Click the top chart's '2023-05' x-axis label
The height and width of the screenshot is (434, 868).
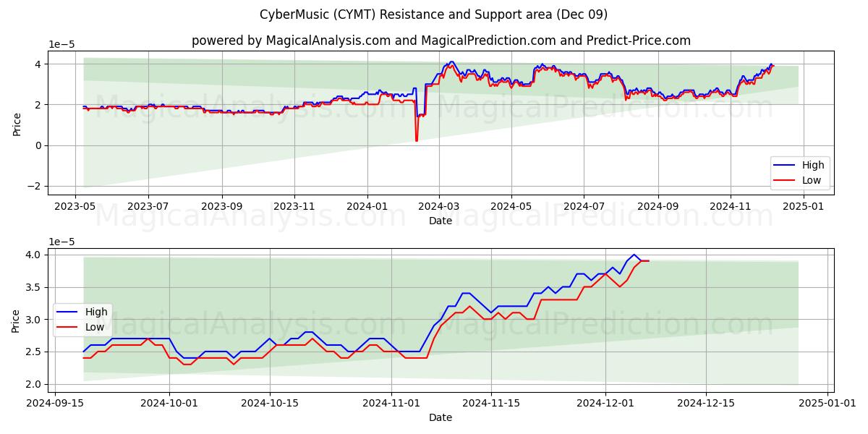pos(75,206)
